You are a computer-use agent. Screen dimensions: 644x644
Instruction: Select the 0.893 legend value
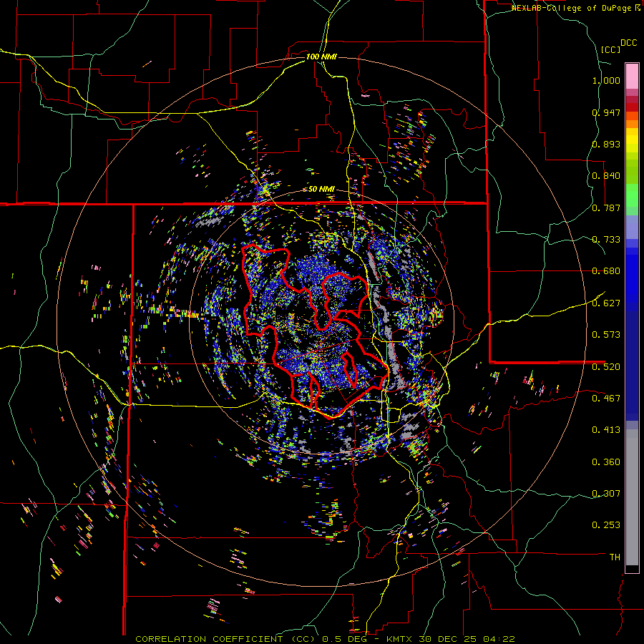point(606,144)
